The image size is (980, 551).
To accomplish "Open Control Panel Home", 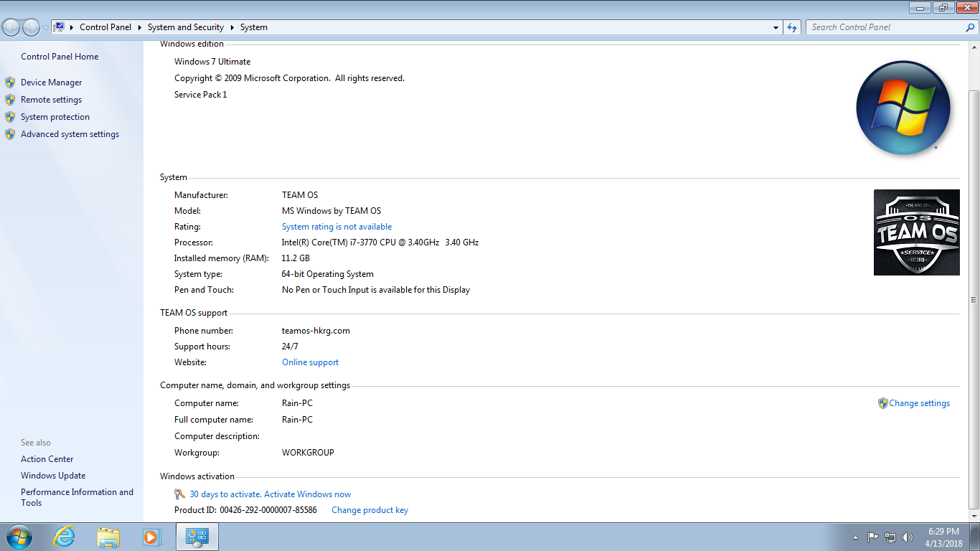I will (60, 57).
